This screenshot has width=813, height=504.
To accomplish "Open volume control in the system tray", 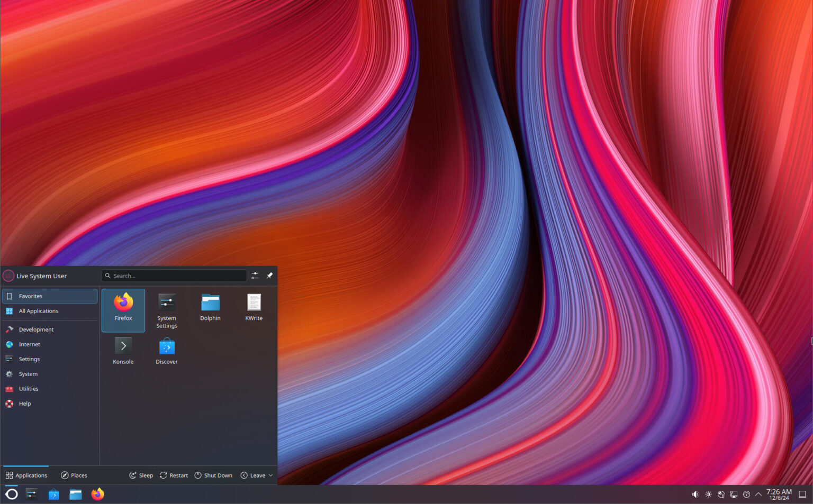I will click(x=695, y=493).
